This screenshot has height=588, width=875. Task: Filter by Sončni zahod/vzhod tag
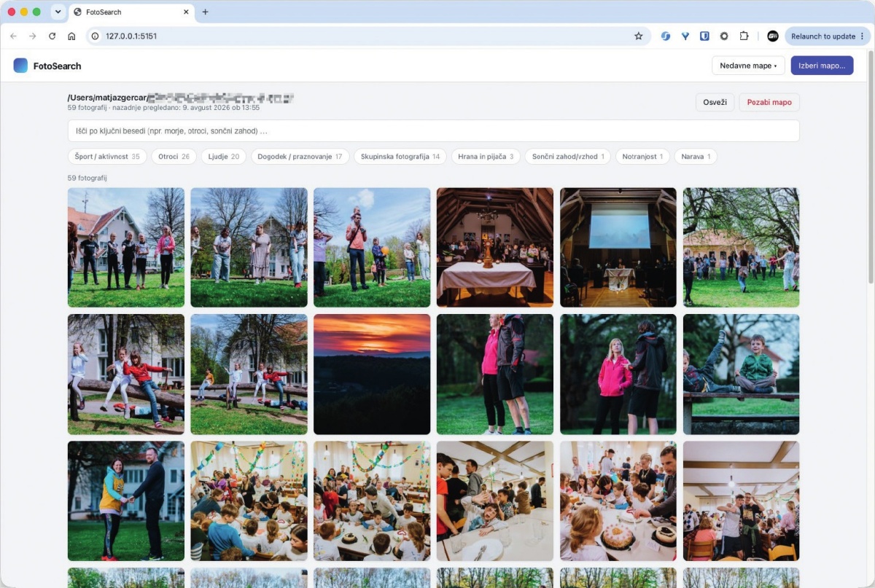568,157
